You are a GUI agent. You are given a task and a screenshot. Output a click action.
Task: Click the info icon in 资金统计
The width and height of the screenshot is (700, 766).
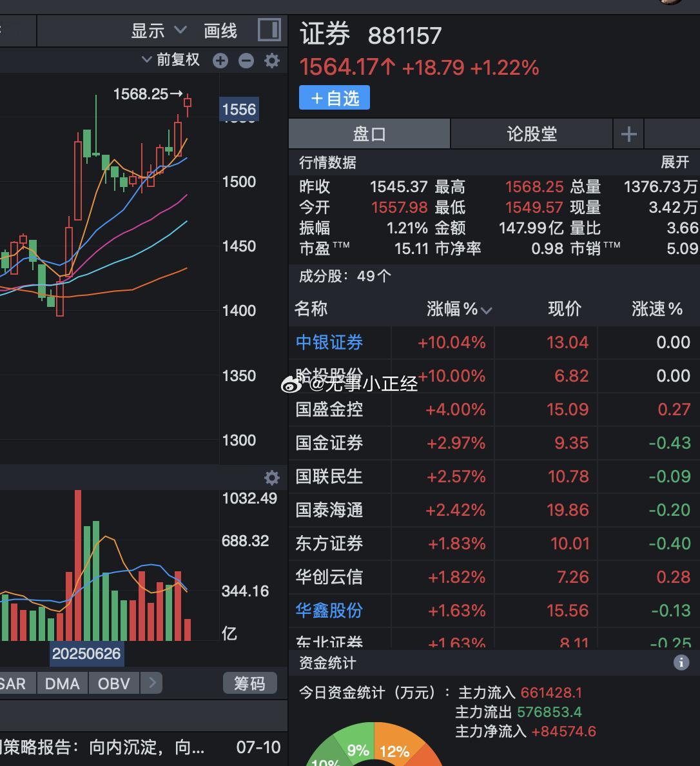(x=681, y=662)
